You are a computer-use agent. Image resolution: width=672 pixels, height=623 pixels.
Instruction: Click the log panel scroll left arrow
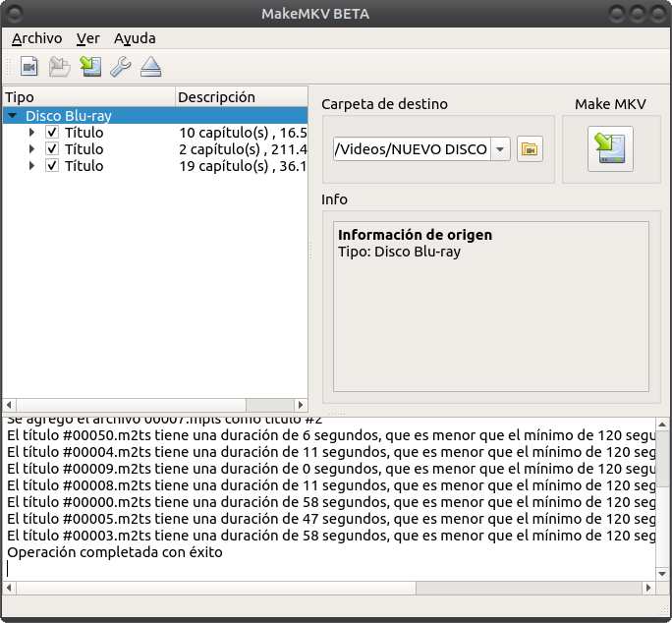point(9,588)
